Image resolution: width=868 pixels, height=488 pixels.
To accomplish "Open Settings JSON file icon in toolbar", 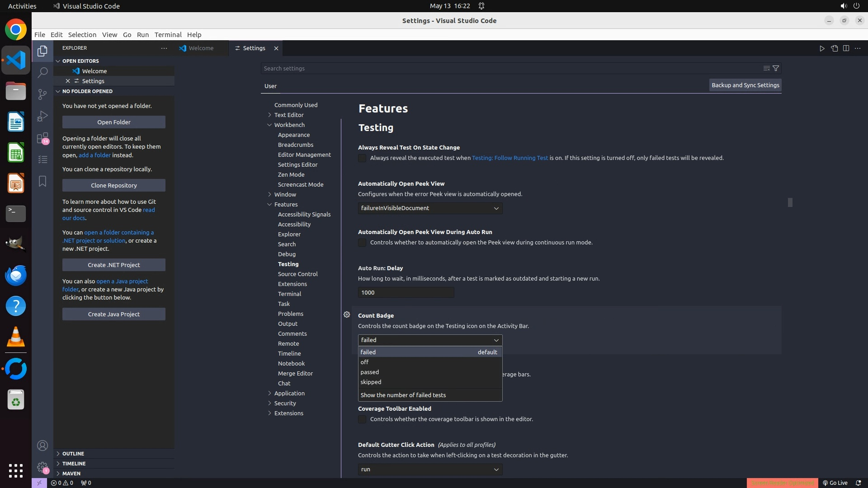I will (x=834, y=48).
